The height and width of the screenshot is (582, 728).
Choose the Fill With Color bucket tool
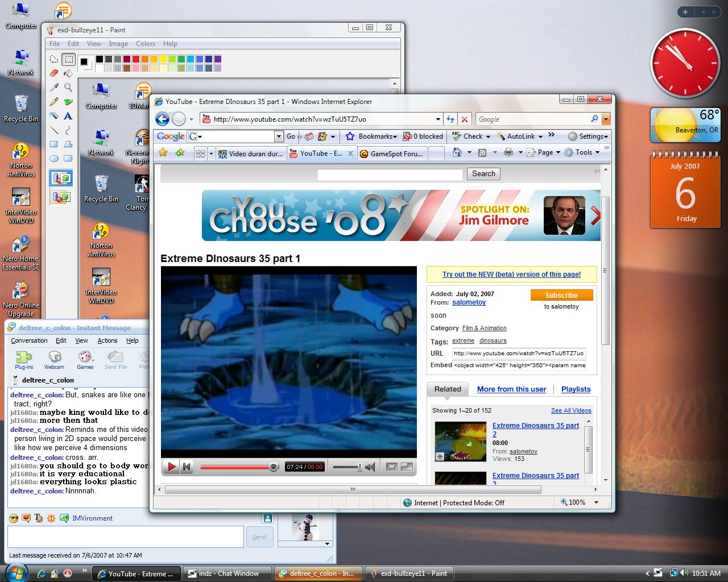68,73
